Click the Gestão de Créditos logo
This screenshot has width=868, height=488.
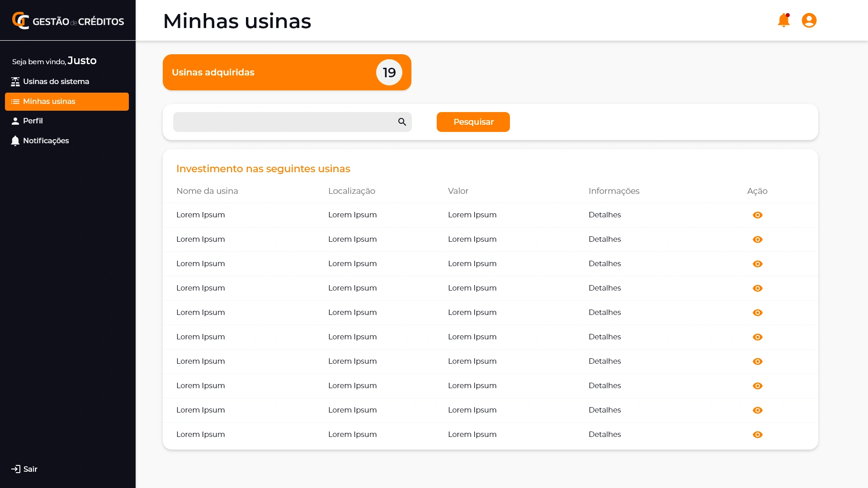tap(68, 21)
